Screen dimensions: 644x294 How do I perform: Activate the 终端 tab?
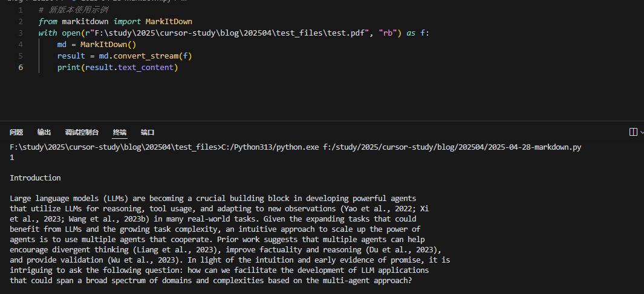[120, 132]
